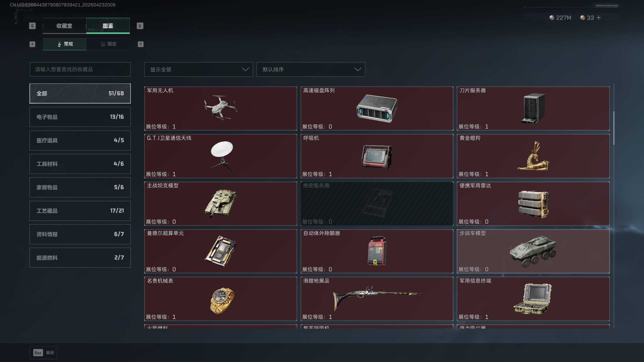Select the 军用无人机 drone icon
The width and height of the screenshot is (644, 362).
pos(221,107)
